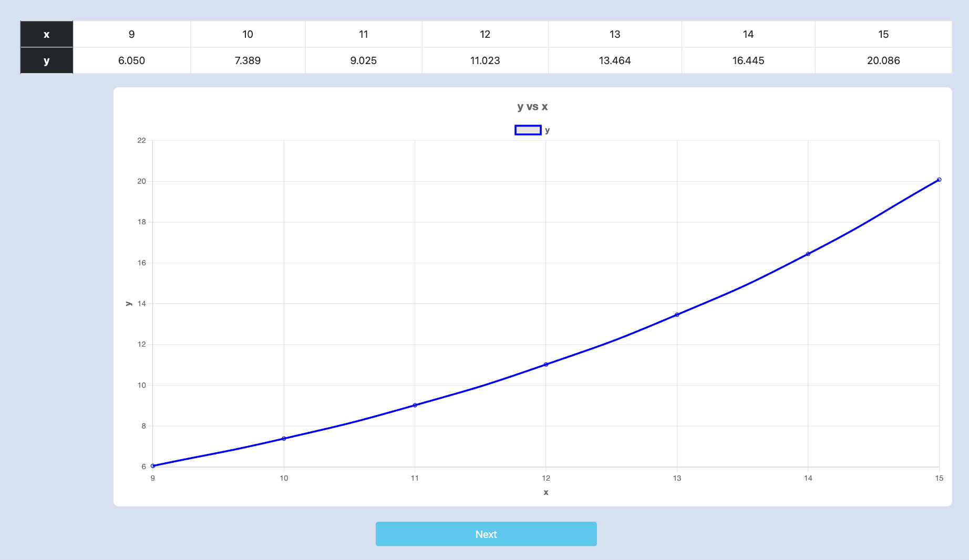Screen dimensions: 969x560
Task: Click table cell with x value 12
Action: (x=485, y=34)
